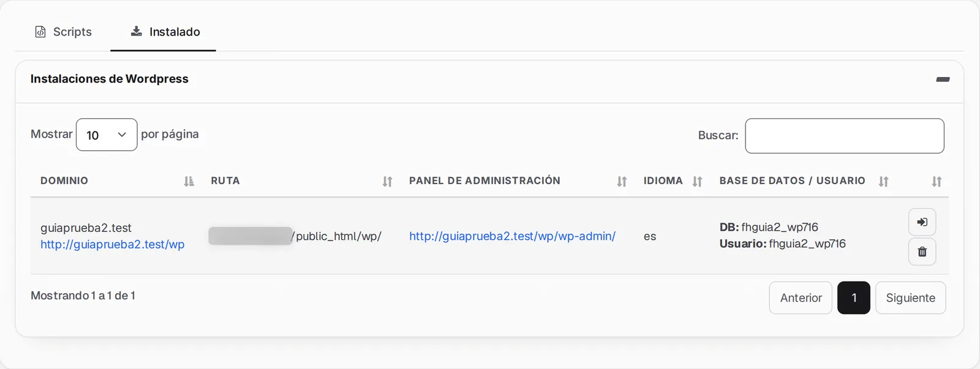This screenshot has height=369, width=980.
Task: Sort by Panel de Administración column icon
Action: pos(622,181)
